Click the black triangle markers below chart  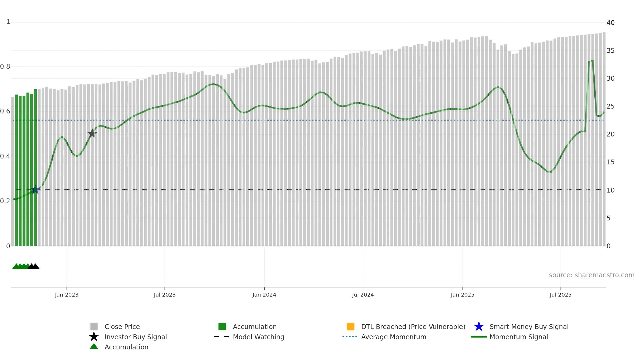click(x=34, y=266)
